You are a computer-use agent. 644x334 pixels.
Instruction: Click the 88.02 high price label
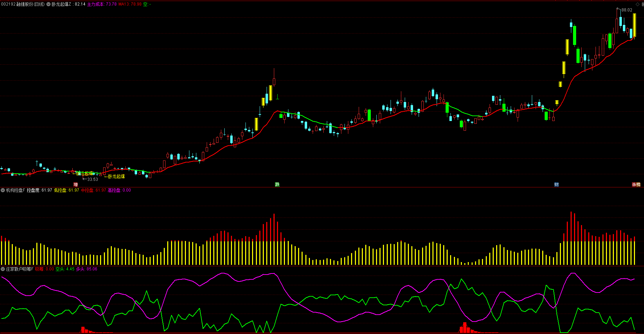[x=627, y=10]
